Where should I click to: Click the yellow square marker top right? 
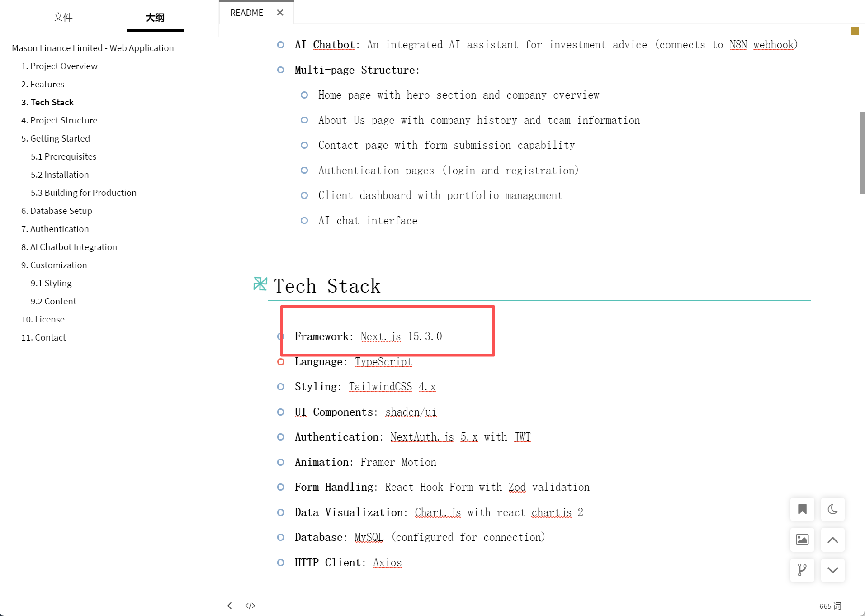coord(855,31)
